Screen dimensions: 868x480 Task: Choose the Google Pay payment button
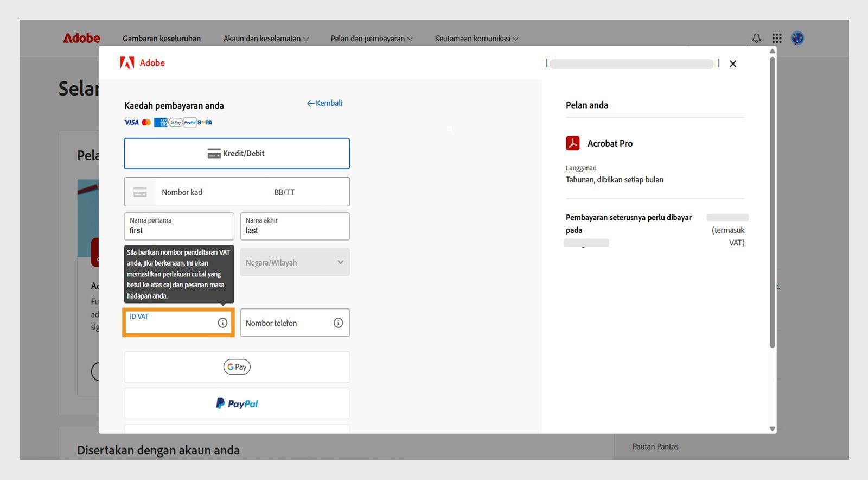pyautogui.click(x=237, y=367)
